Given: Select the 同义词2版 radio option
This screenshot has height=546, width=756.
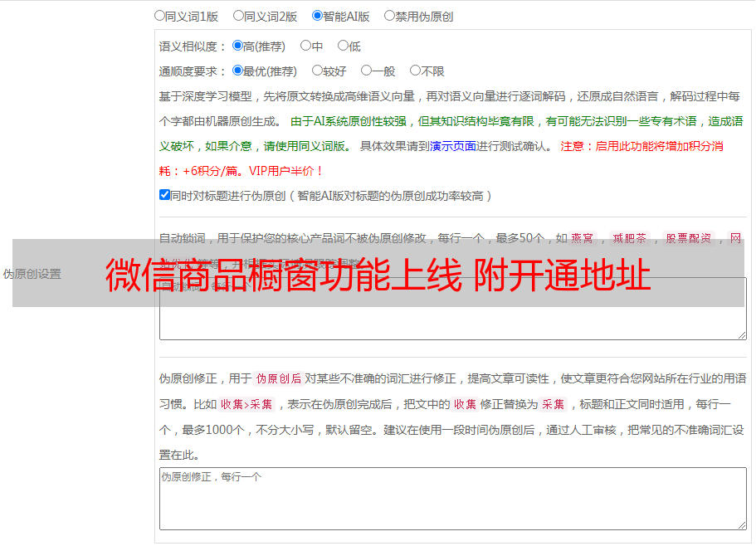Looking at the screenshot, I should pyautogui.click(x=238, y=16).
